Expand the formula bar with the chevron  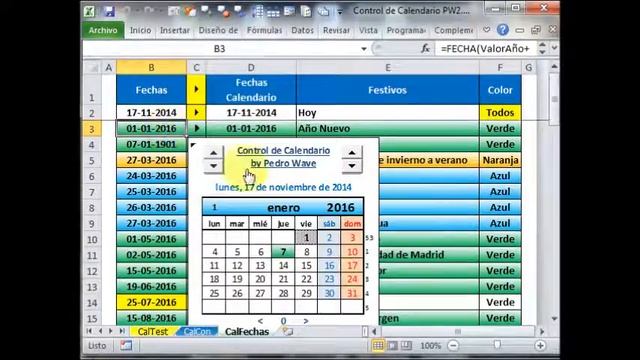click(x=554, y=48)
